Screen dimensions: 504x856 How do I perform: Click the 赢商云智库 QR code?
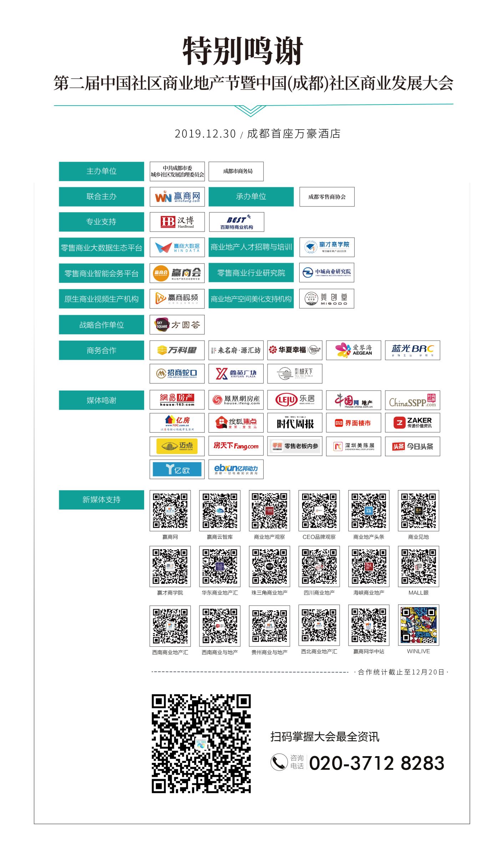[220, 510]
